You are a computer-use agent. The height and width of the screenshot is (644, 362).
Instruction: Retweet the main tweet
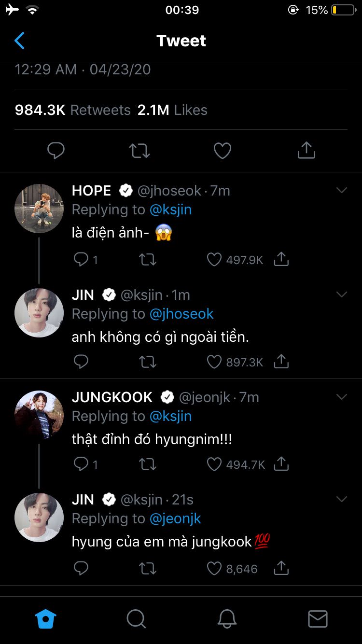click(139, 151)
